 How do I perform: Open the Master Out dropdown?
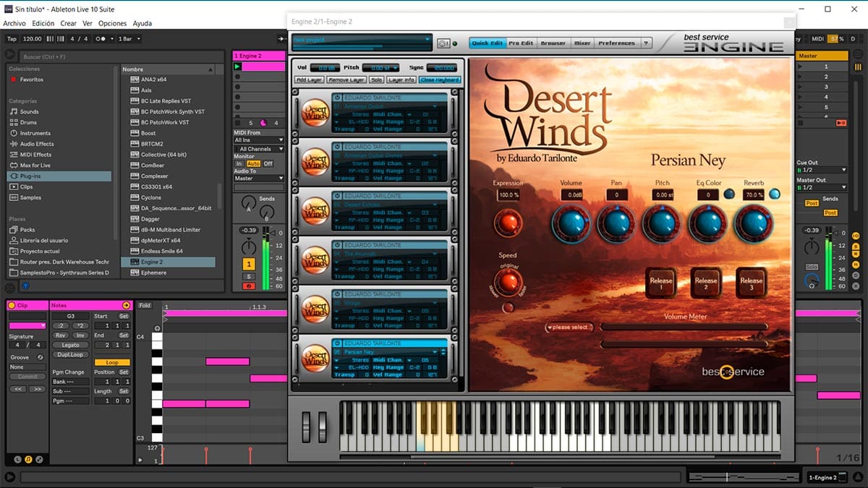click(821, 187)
